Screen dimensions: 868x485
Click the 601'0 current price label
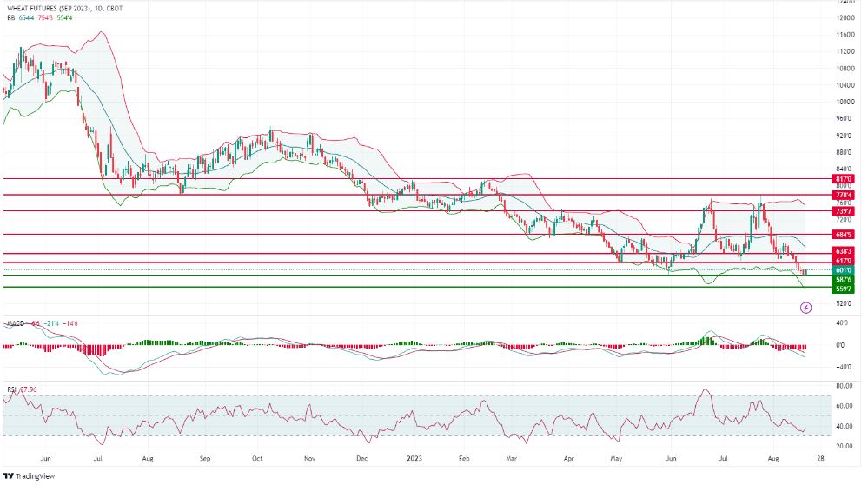843,270
